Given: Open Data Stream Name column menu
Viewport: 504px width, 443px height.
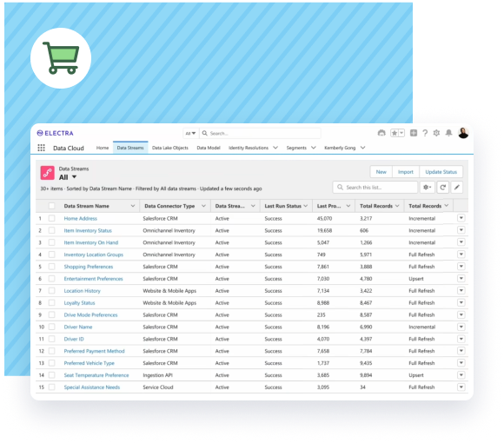Looking at the screenshot, I should pyautogui.click(x=133, y=206).
